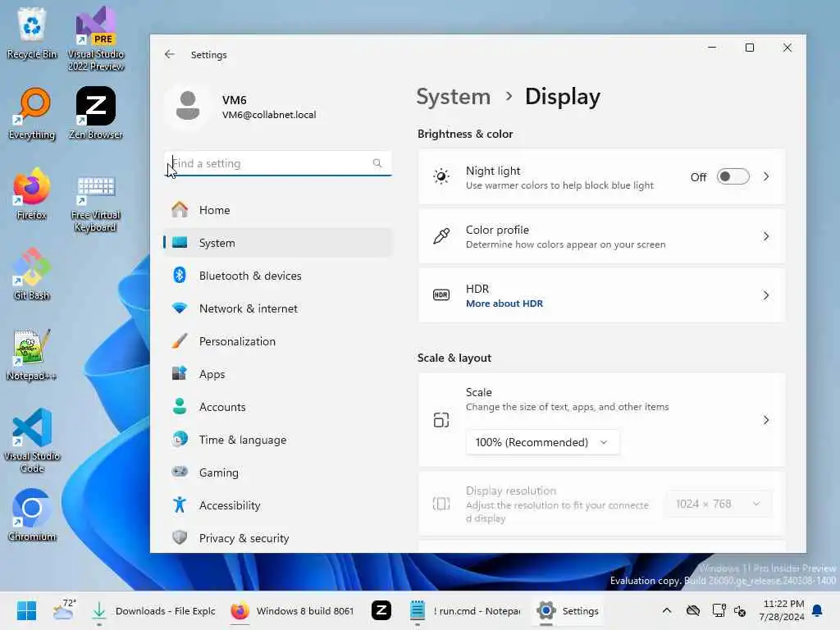This screenshot has width=840, height=630.
Task: Open Time & language settings
Action: [x=278, y=440]
